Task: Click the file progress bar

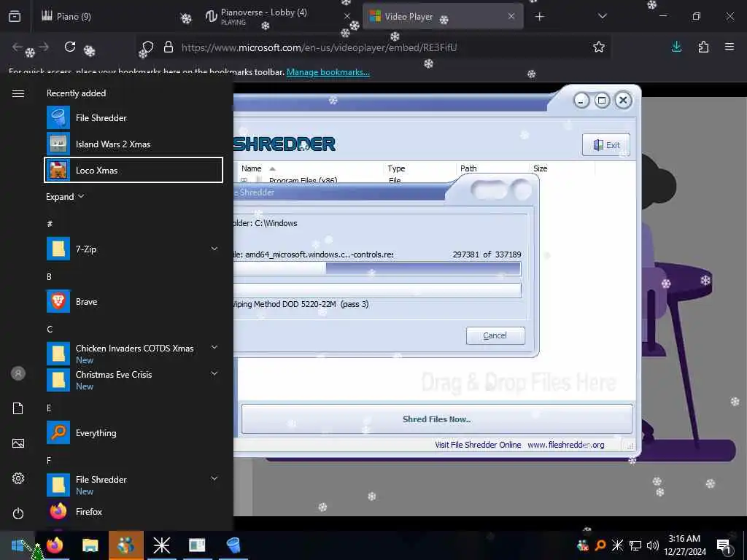Action: coord(377,268)
